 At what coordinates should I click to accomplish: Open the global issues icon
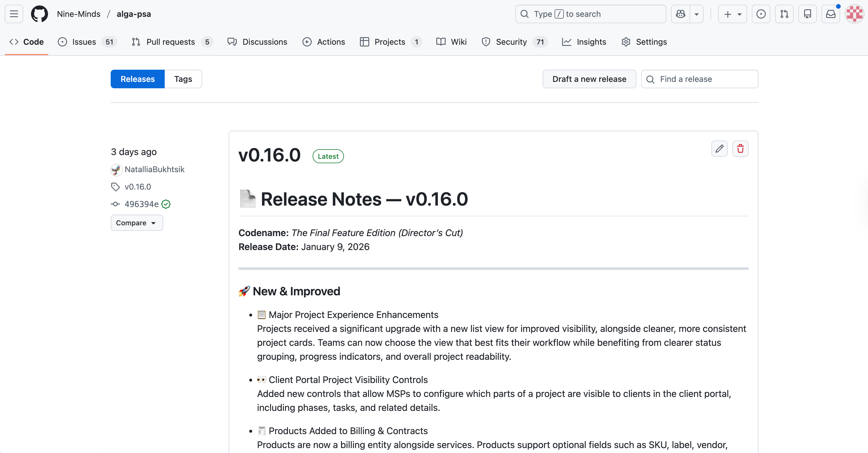[761, 14]
